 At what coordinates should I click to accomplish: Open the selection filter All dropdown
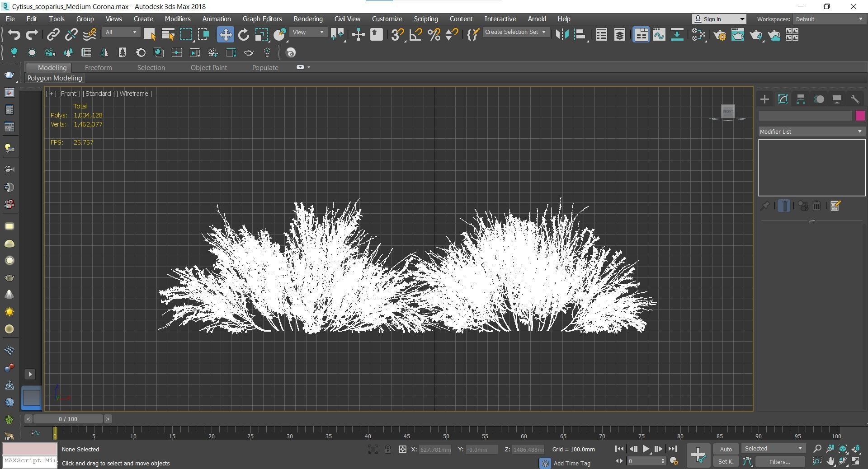point(121,33)
